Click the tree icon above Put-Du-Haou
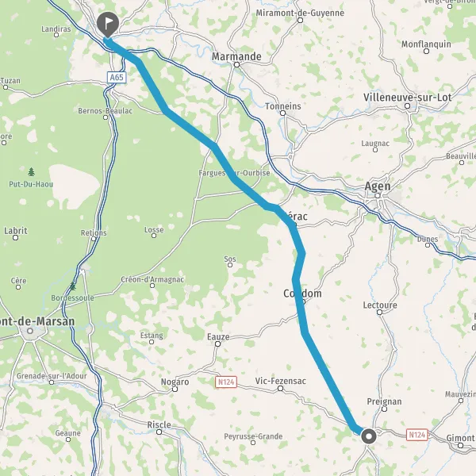 click(31, 172)
